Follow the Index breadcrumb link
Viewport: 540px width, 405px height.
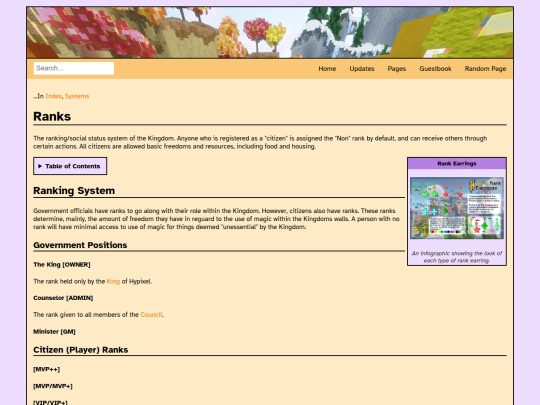[53, 96]
